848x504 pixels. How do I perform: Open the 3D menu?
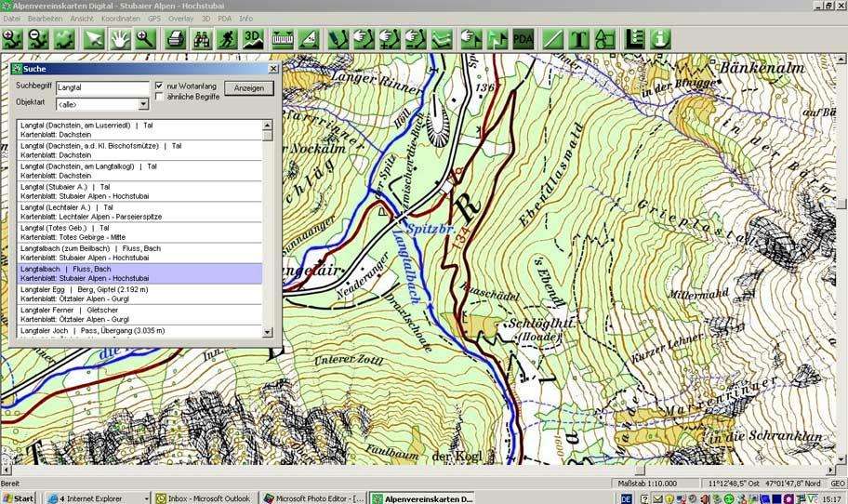click(206, 19)
